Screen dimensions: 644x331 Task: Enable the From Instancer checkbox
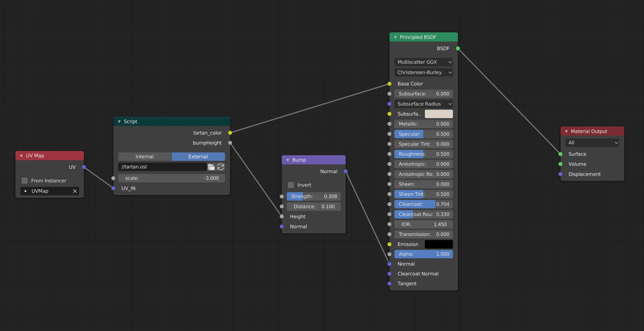[24, 181]
